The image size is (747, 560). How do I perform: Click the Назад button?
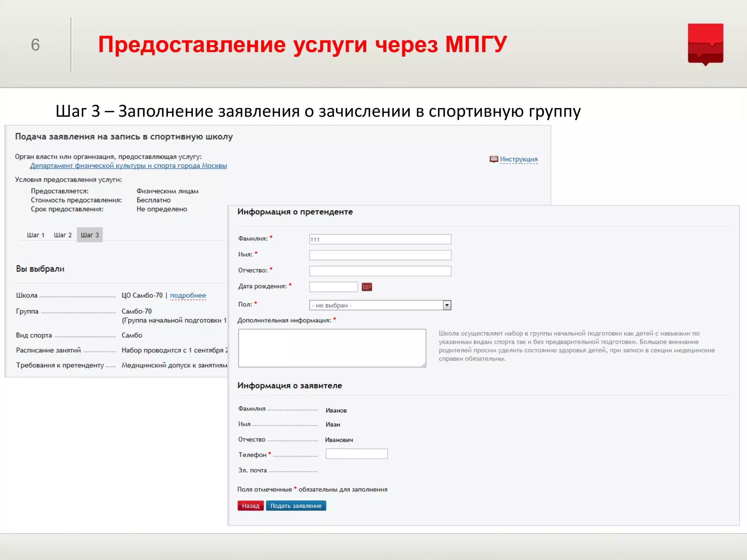tap(251, 506)
